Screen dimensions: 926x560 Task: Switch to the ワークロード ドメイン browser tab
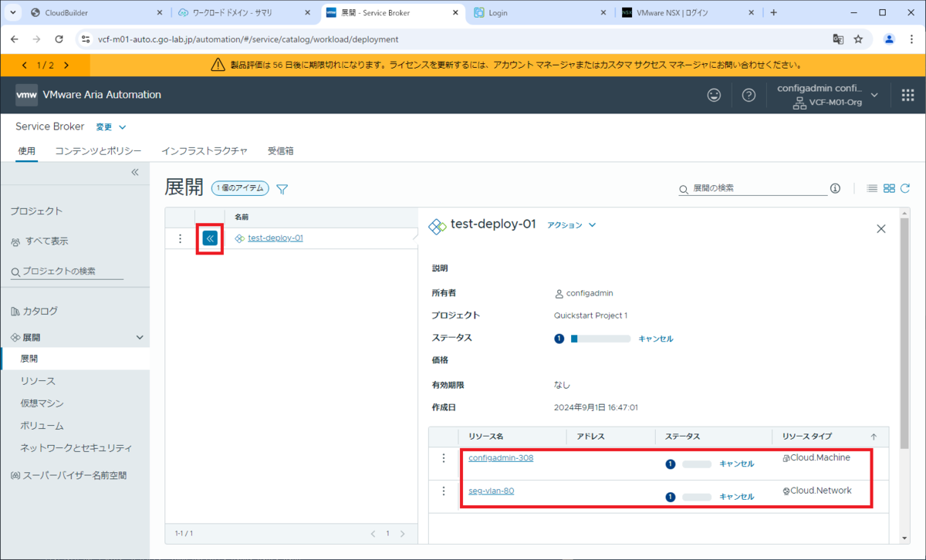pos(242,12)
